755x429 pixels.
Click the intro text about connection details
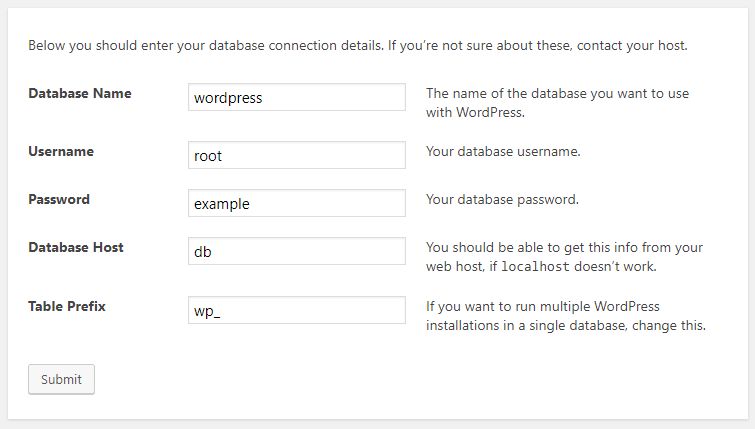click(x=357, y=46)
